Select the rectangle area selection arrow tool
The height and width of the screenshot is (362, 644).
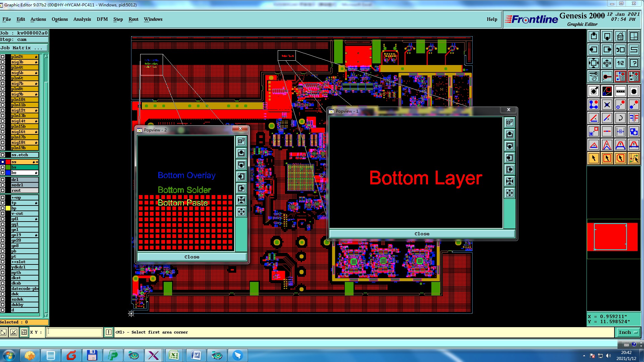click(607, 158)
